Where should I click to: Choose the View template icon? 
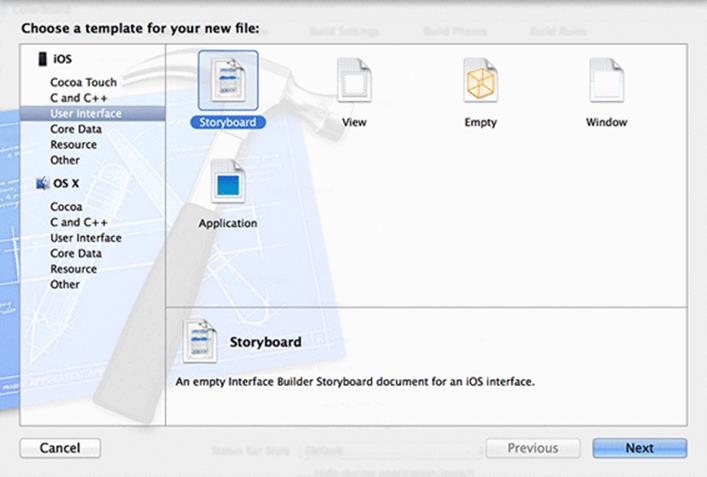354,80
